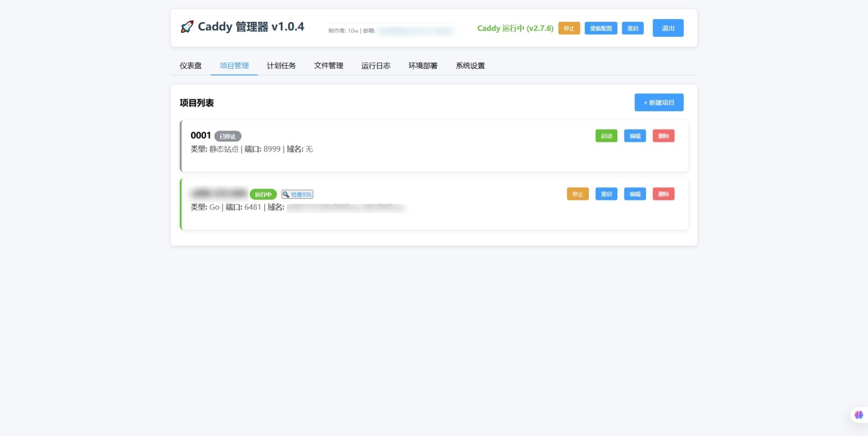Edit project 0001 via its 编辑 button
This screenshot has height=436, width=868.
[x=635, y=136]
